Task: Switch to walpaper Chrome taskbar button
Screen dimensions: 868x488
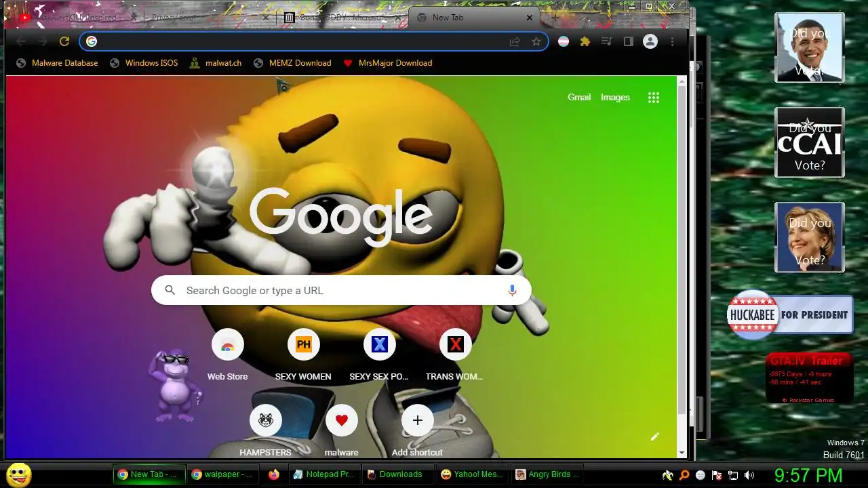Action: (222, 474)
